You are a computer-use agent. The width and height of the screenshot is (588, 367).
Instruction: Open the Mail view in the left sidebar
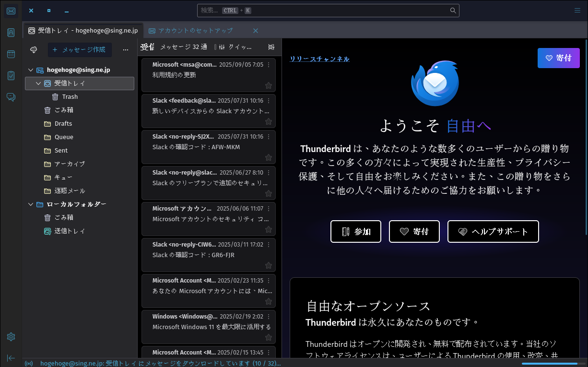pos(11,11)
